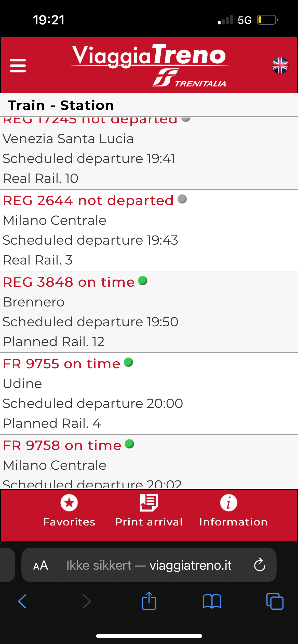Tap the Print arrival icon
The width and height of the screenshot is (298, 644).
[x=149, y=503]
